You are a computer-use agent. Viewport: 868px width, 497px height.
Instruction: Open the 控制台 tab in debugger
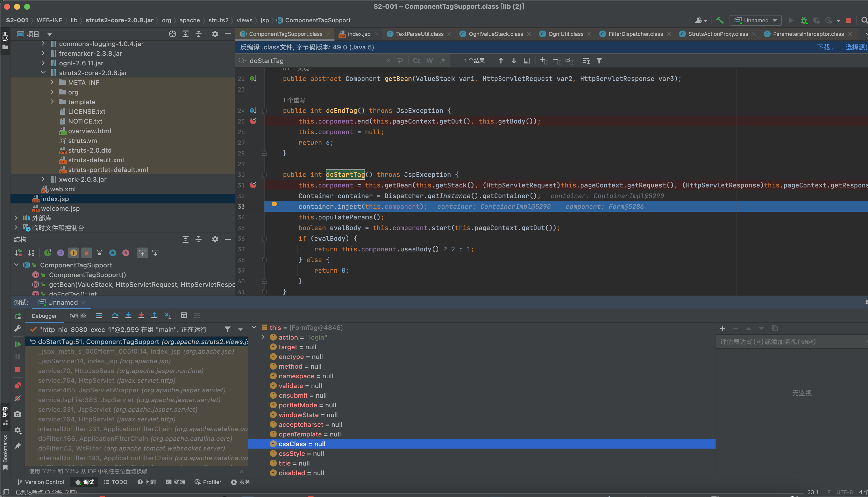(x=78, y=316)
